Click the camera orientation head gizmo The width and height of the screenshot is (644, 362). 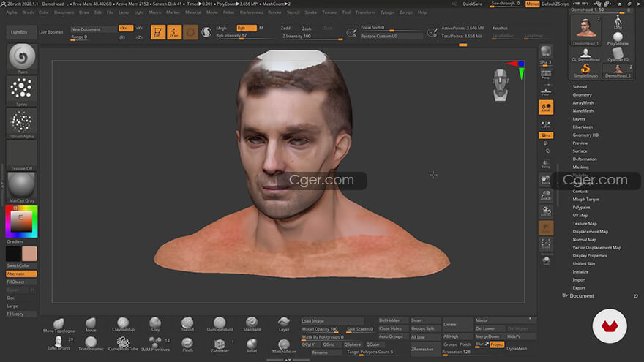[501, 85]
